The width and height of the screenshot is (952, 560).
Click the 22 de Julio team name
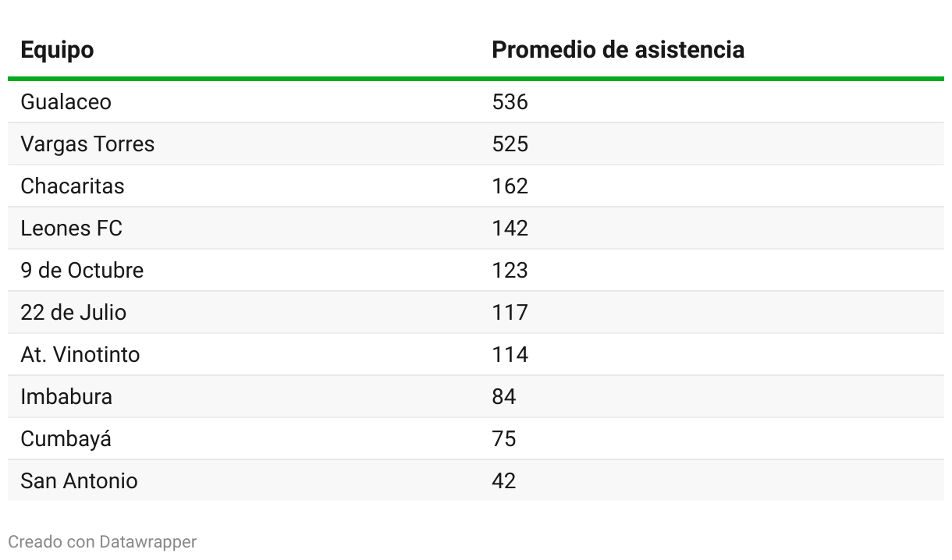[73, 313]
